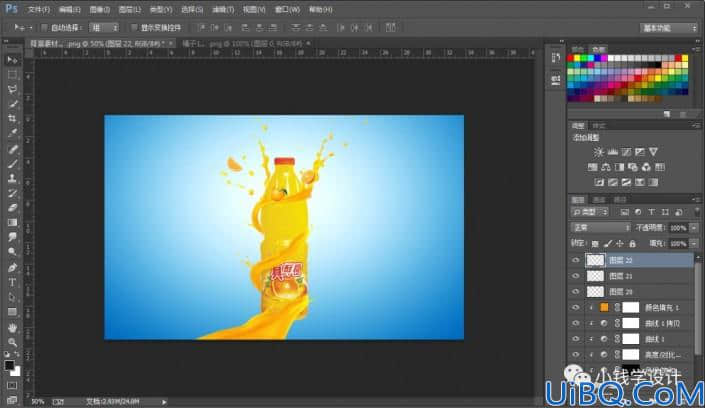Select the Rectangle shape tool
The image size is (705, 408).
(x=12, y=312)
